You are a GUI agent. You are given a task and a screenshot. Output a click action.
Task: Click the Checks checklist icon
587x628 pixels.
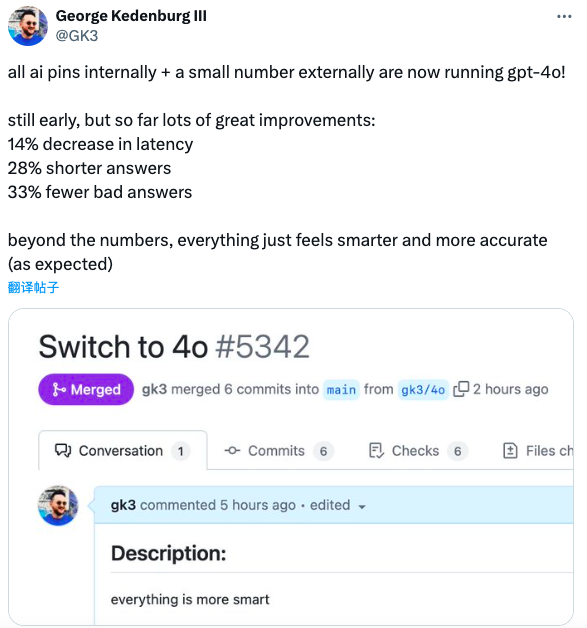tap(376, 451)
